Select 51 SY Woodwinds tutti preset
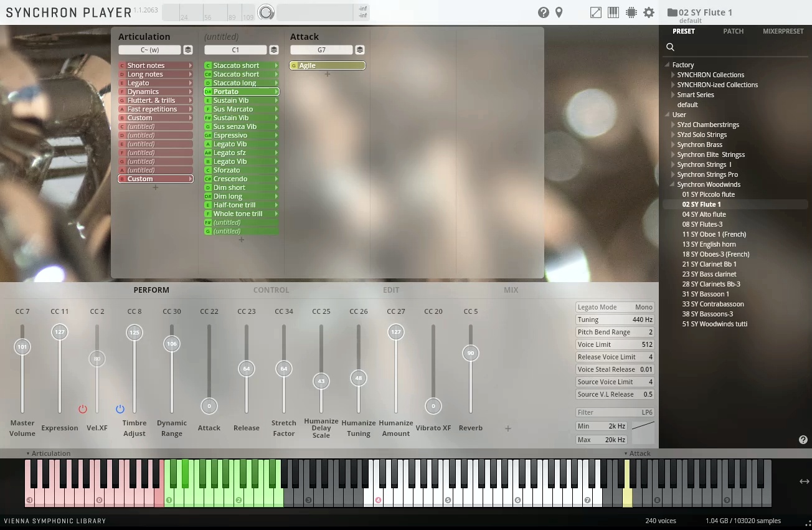 click(714, 324)
